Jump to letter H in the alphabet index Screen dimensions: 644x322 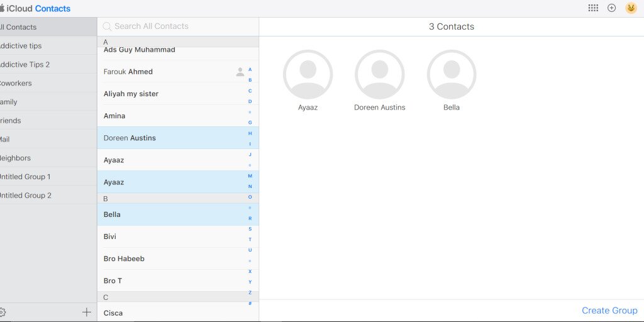pyautogui.click(x=250, y=133)
